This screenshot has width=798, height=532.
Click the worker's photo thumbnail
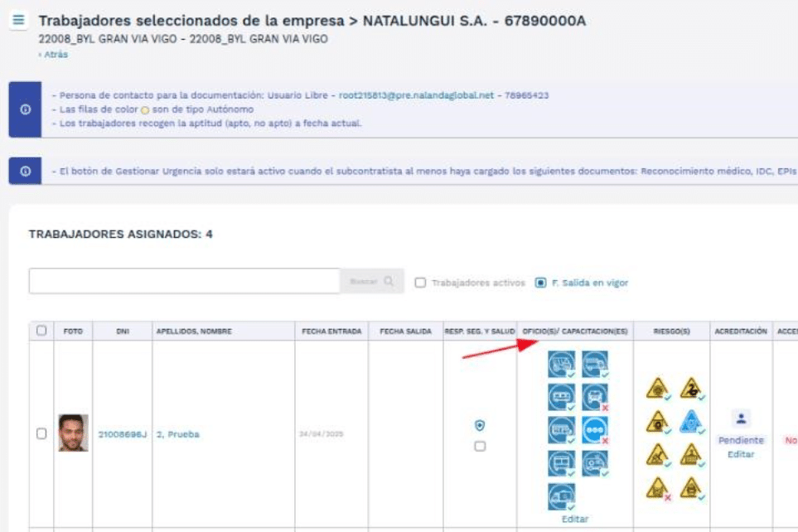point(73,433)
